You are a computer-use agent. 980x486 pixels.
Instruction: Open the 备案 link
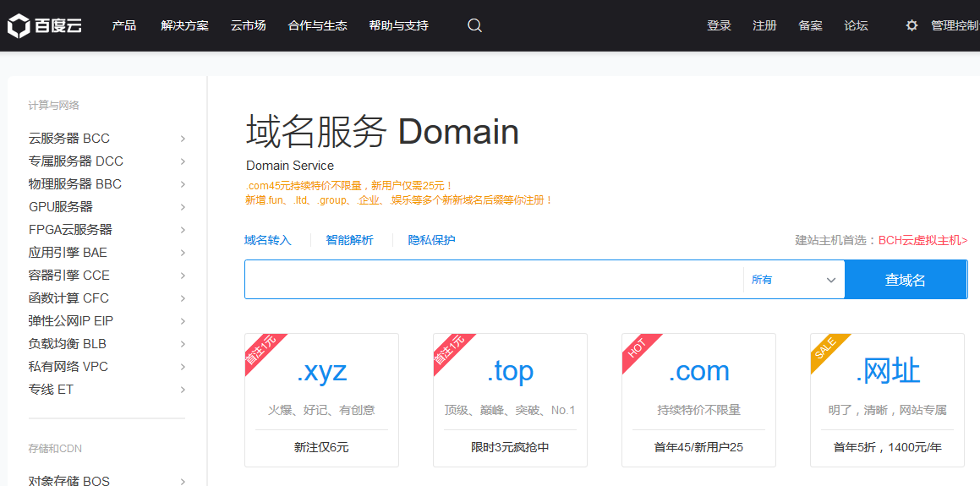click(x=811, y=25)
